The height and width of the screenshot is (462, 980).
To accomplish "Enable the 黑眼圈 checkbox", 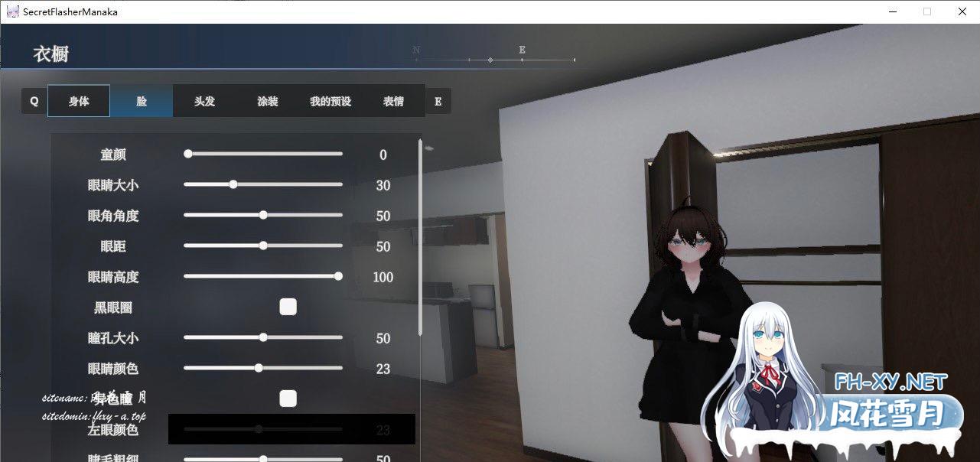I will pos(288,307).
